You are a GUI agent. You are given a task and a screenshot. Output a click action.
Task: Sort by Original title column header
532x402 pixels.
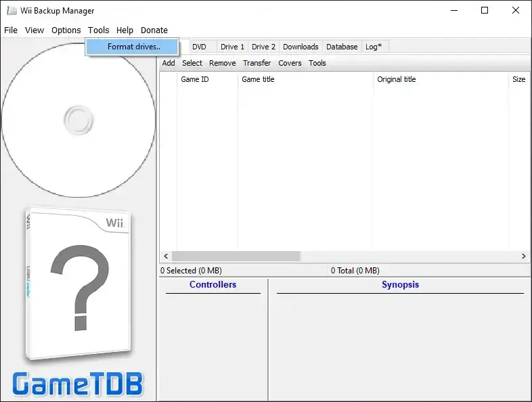point(441,79)
